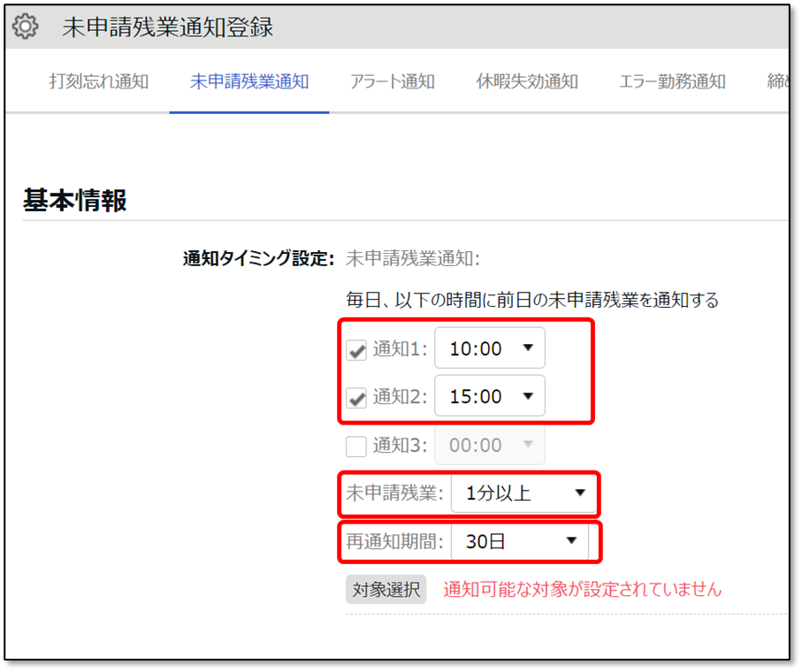Select the 未申請残業通知 tab
Viewport: 802px width, 672px height.
pos(248,82)
